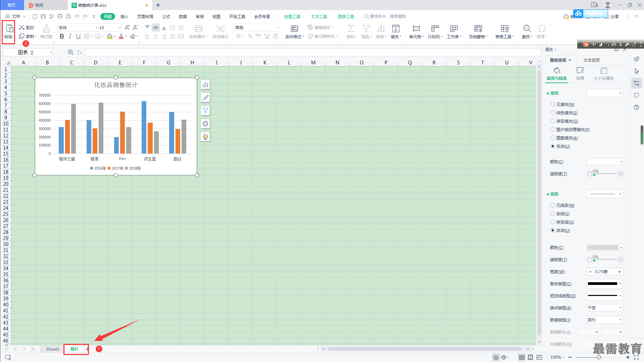Image resolution: width=644 pixels, height=362 pixels.
Task: Select Gradient Fill (渐变填充) radio option
Action: click(x=552, y=121)
